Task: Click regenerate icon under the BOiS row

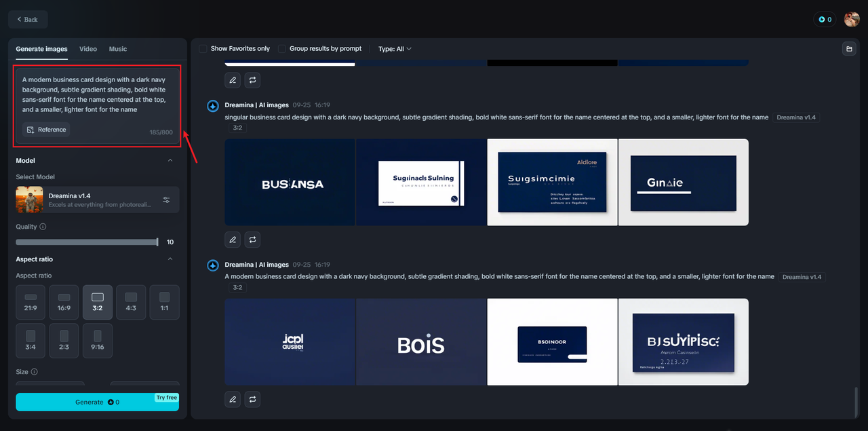Action: [x=252, y=399]
